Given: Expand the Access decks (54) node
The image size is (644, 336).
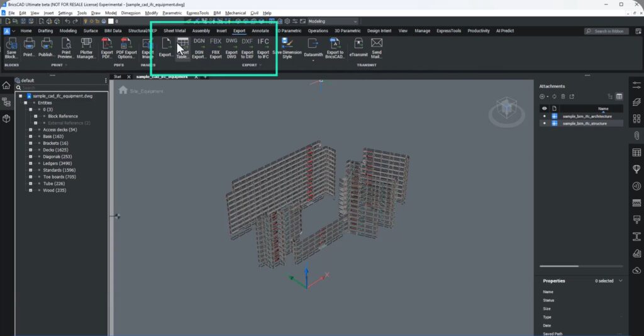Looking at the screenshot, I should tap(30, 130).
